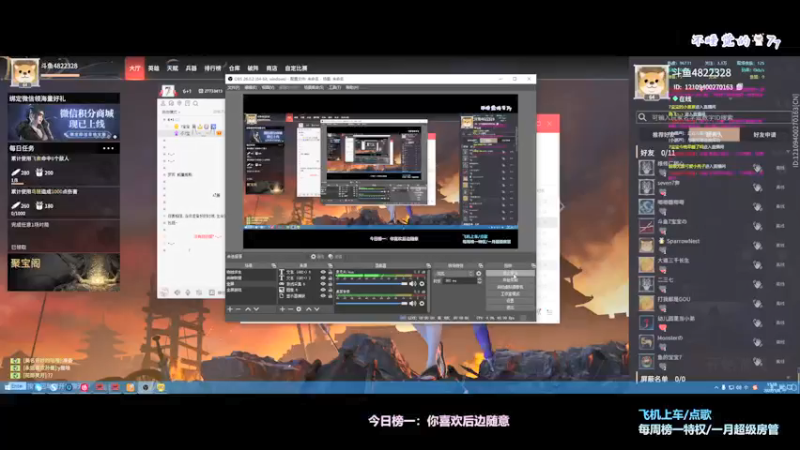800x450 pixels.
Task: Open the OBS 文件 menu
Action: pyautogui.click(x=233, y=87)
